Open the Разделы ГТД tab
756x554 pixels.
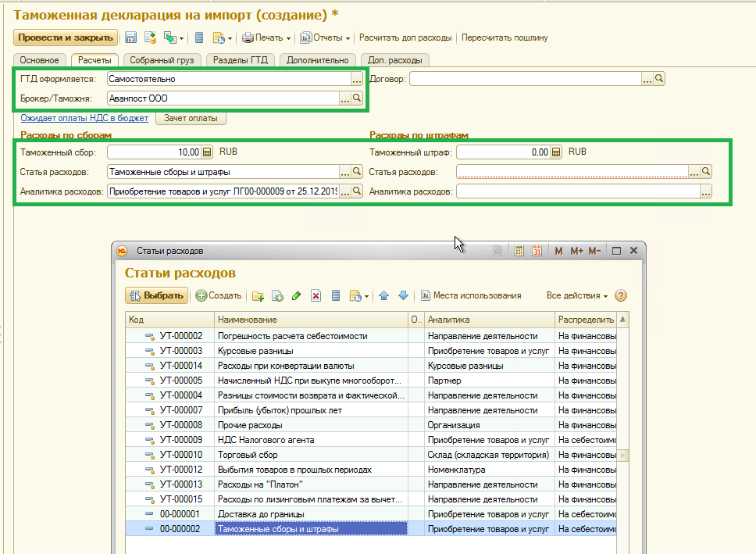(x=242, y=60)
